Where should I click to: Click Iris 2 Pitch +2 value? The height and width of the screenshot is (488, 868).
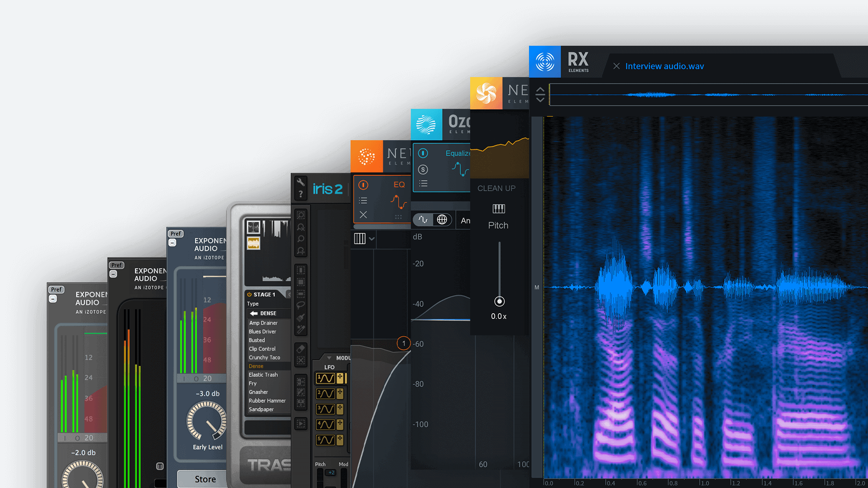tap(331, 473)
